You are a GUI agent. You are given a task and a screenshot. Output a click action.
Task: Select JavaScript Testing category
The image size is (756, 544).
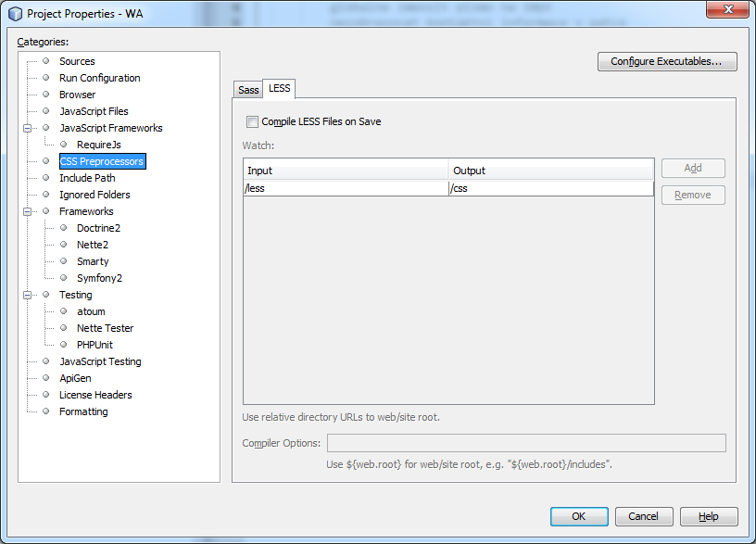coord(100,361)
